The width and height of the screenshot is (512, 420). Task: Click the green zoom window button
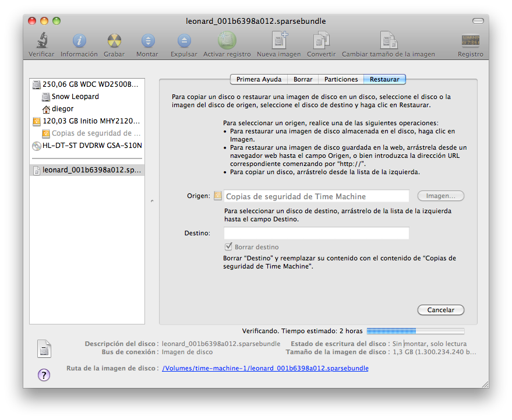[57, 21]
